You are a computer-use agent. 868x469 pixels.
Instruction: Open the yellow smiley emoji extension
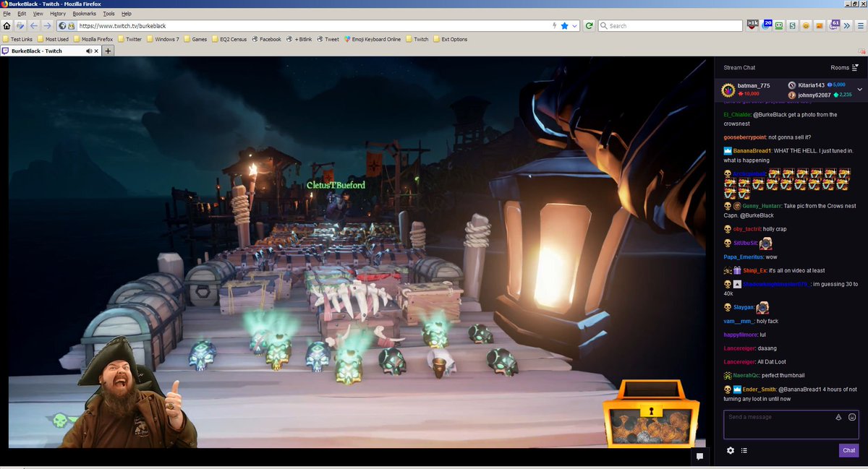pyautogui.click(x=806, y=26)
